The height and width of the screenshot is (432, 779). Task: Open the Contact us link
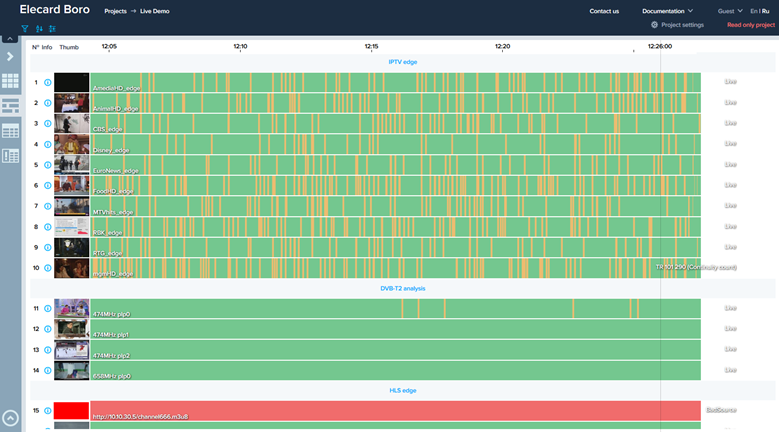pyautogui.click(x=604, y=11)
